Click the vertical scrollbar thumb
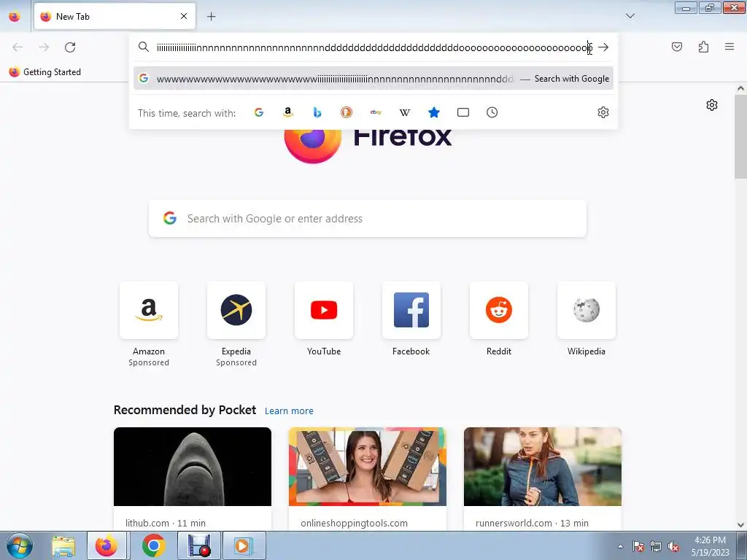The width and height of the screenshot is (747, 560). (740, 136)
